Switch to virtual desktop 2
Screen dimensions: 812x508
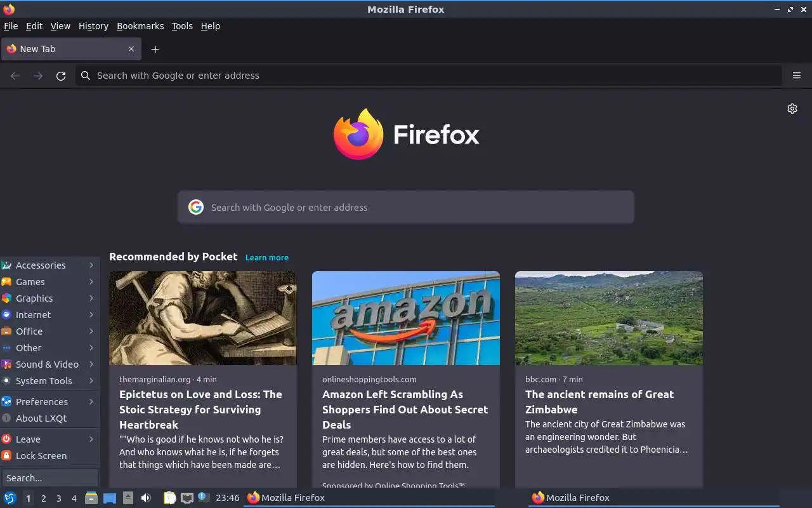point(44,498)
